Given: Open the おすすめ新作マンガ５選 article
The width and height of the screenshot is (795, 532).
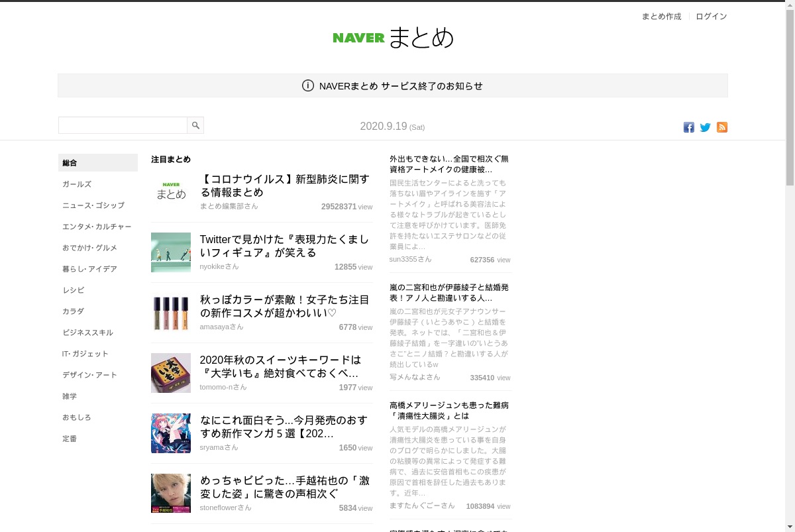Looking at the screenshot, I should coord(285,427).
